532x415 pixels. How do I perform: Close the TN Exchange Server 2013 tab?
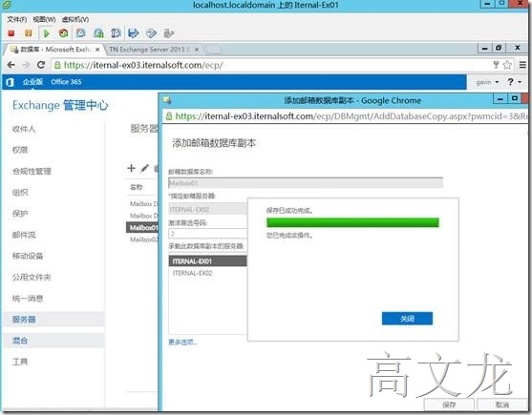tap(196, 50)
